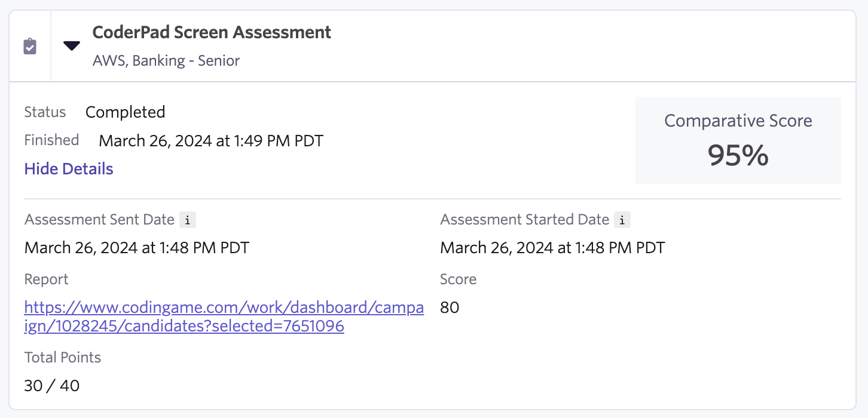This screenshot has width=868, height=418.
Task: Click the Assessment Started Date label
Action: pyautogui.click(x=524, y=220)
